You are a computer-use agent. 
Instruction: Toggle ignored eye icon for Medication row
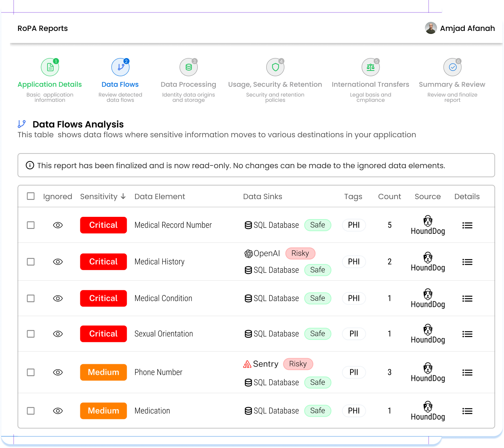pos(58,411)
